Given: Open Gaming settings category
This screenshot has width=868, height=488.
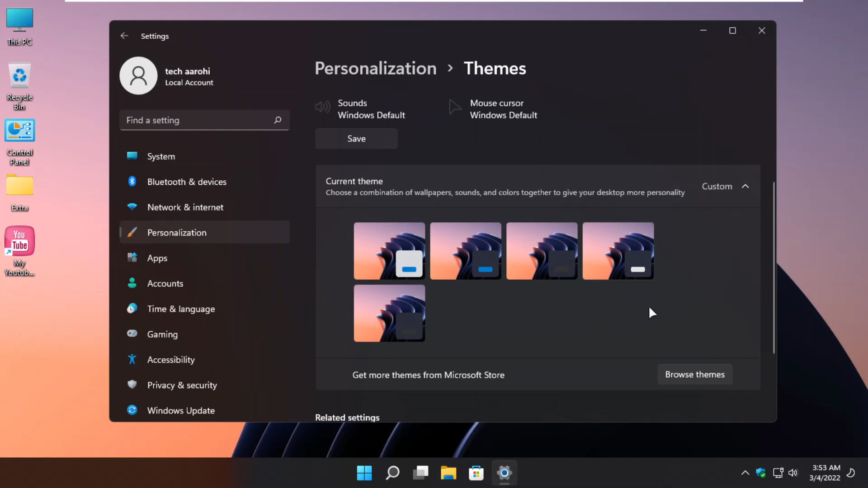Looking at the screenshot, I should 204,333.
